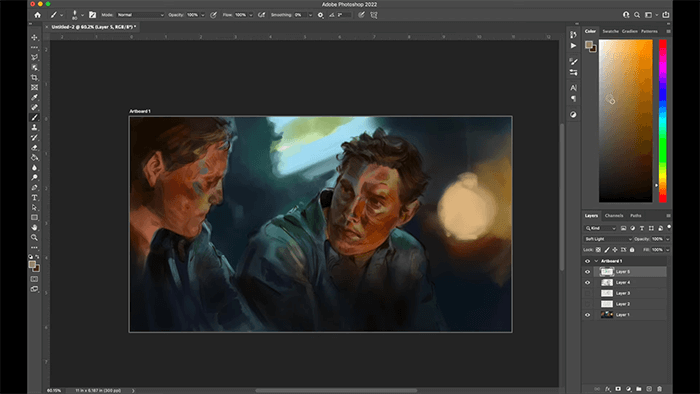
Task: Open Brush Preset picker arrow
Action: coord(82,15)
